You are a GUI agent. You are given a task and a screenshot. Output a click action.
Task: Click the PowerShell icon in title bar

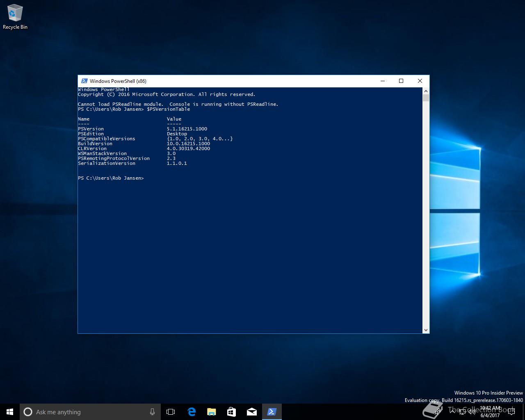point(84,81)
